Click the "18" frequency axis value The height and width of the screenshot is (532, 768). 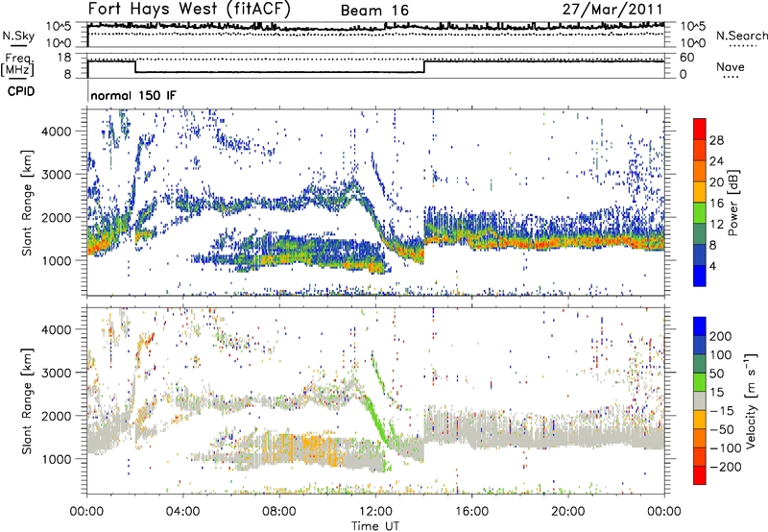tap(64, 58)
